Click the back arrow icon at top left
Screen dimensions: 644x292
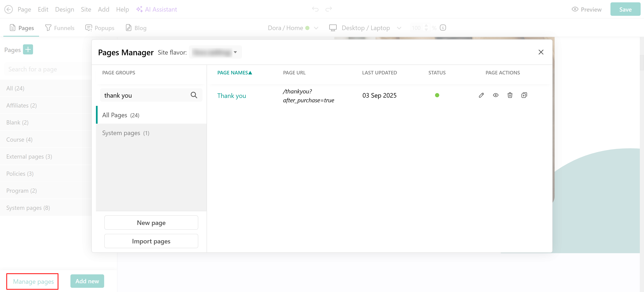pos(9,9)
